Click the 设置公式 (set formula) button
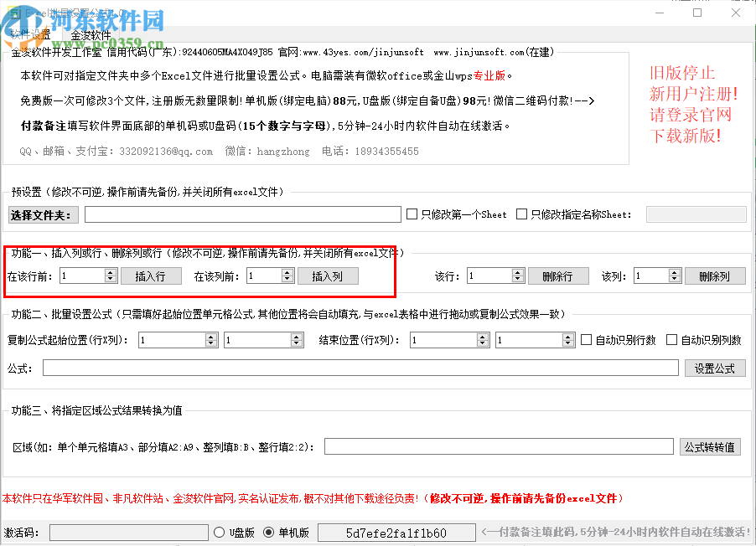This screenshot has height=546, width=756. (715, 368)
